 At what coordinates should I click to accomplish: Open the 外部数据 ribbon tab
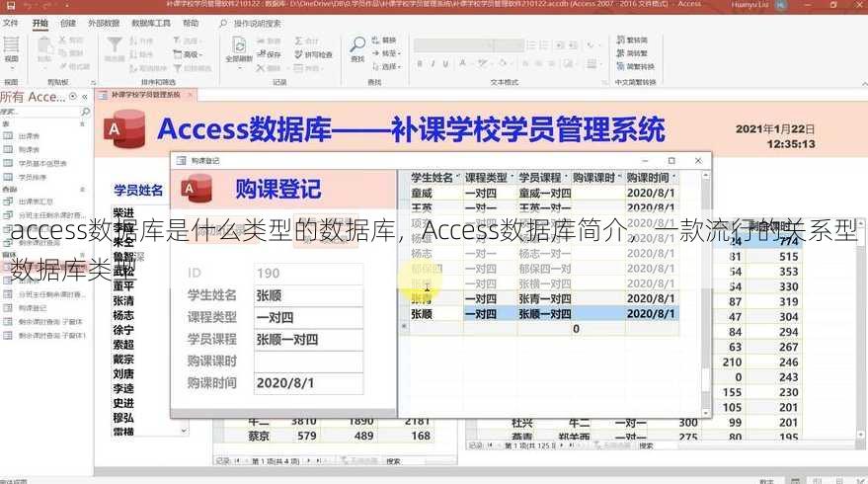pyautogui.click(x=104, y=24)
